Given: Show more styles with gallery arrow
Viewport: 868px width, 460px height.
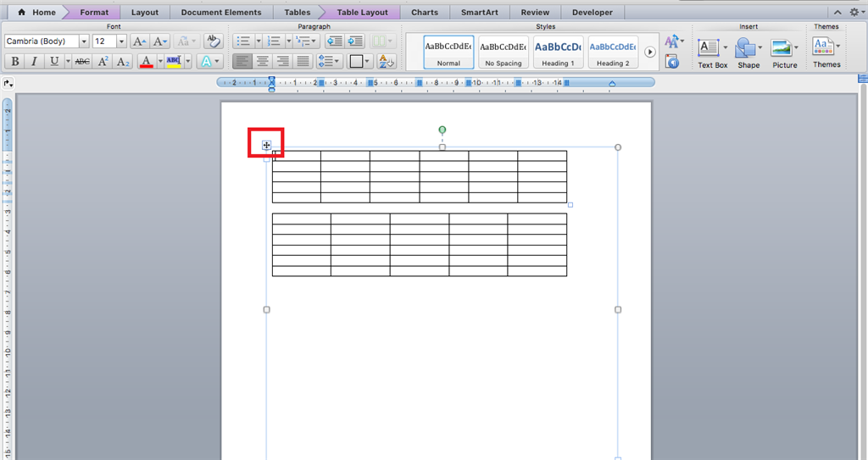Looking at the screenshot, I should tap(650, 52).
